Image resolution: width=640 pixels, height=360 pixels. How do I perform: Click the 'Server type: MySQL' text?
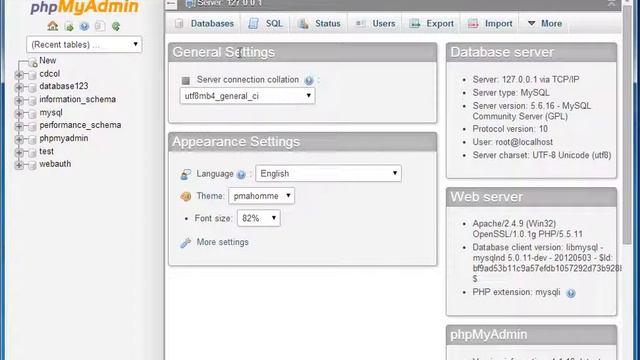tap(511, 93)
